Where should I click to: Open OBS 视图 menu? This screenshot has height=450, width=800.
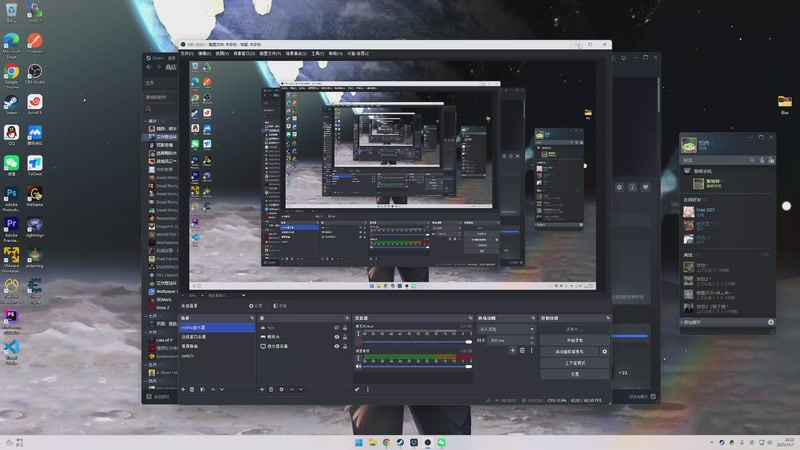(222, 54)
